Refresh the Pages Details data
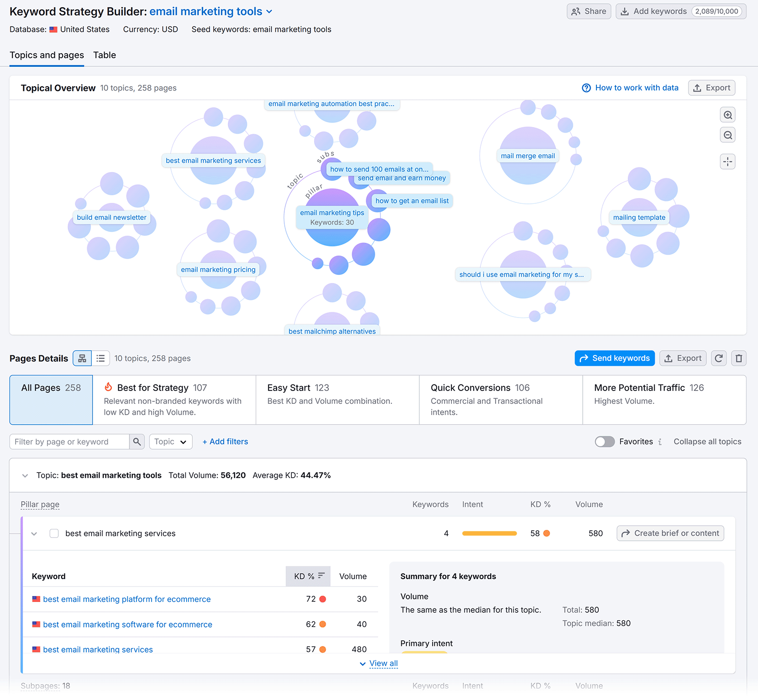The width and height of the screenshot is (758, 700). coord(719,358)
